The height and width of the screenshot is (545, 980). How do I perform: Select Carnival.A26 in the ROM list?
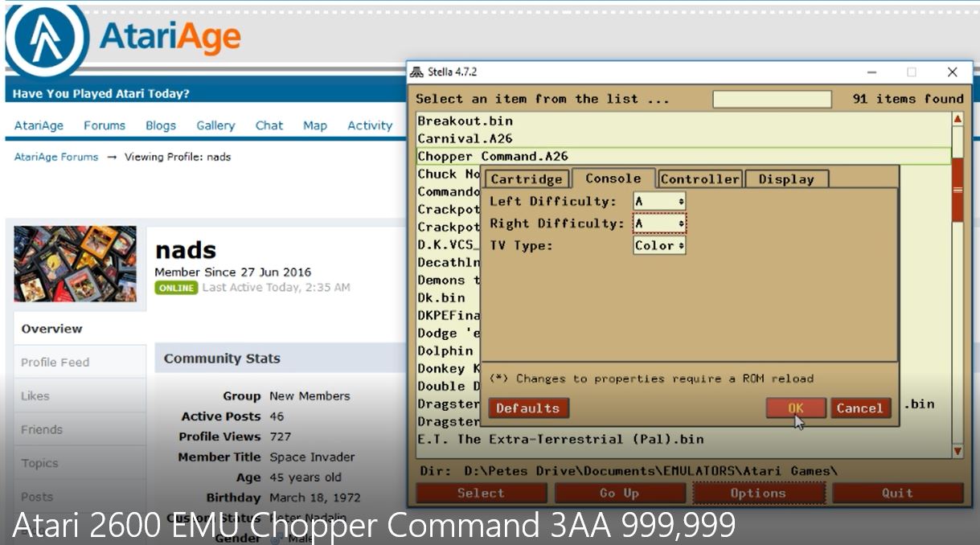click(x=683, y=138)
